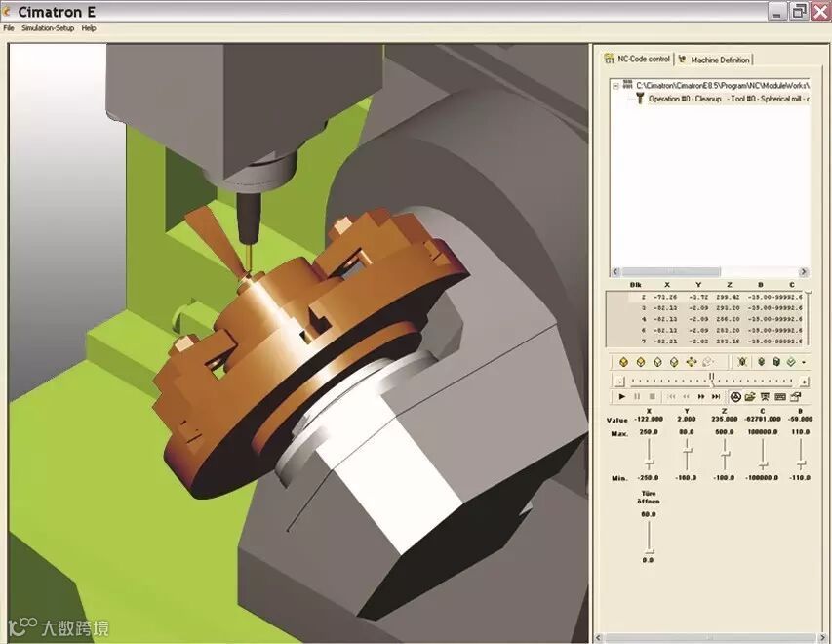Viewport: 832px width, 644px height.
Task: Click the first dark green cube icon
Action: 762,362
